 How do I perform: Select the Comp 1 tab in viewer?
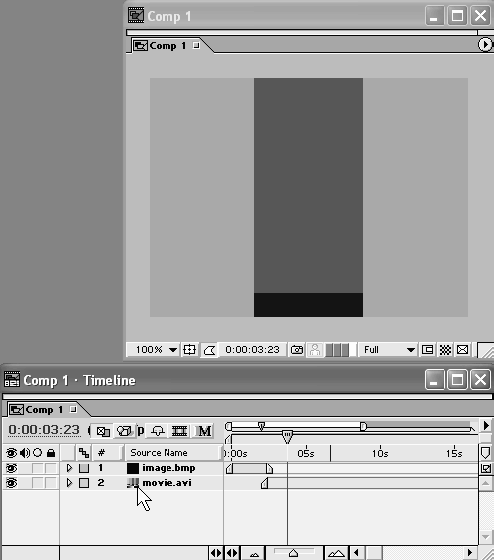pyautogui.click(x=166, y=46)
